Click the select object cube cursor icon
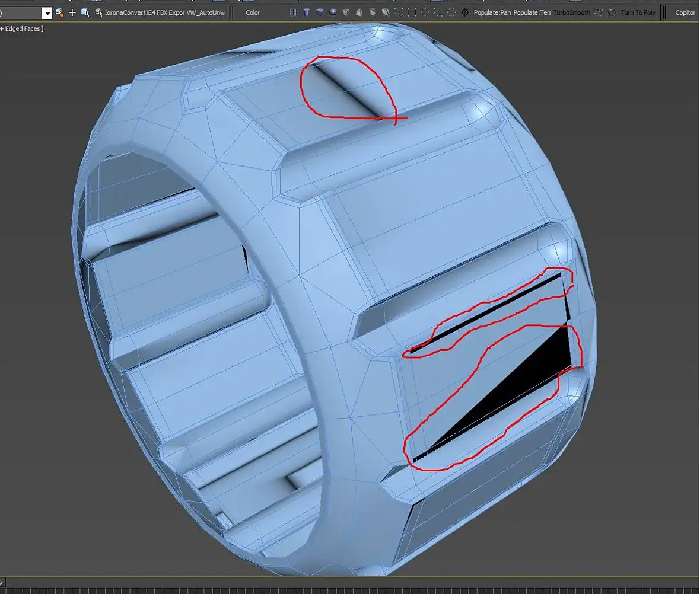This screenshot has width=700, height=594. click(x=85, y=12)
